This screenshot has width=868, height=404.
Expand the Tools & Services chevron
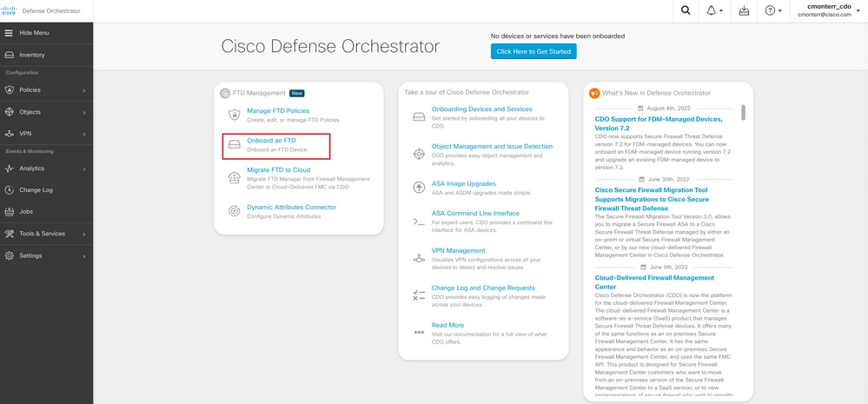[84, 234]
